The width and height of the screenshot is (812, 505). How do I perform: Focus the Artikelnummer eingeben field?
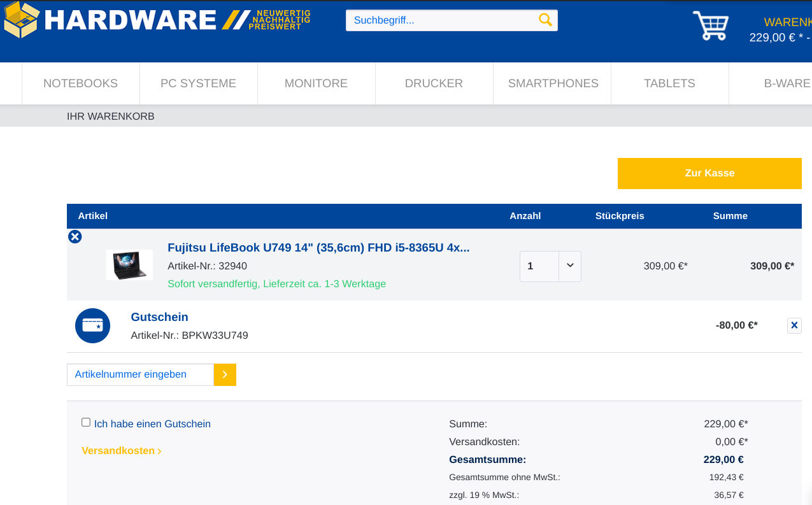140,374
